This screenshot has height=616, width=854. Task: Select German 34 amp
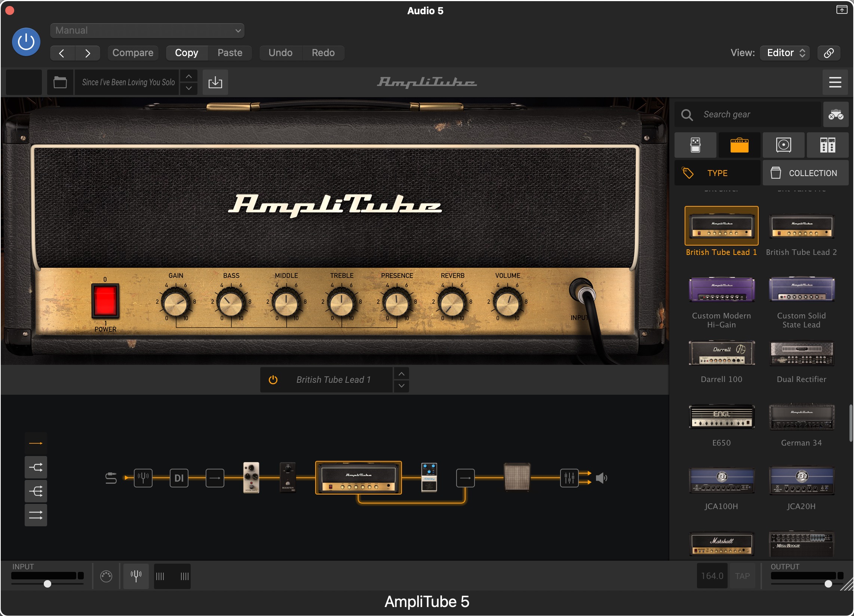coord(802,416)
